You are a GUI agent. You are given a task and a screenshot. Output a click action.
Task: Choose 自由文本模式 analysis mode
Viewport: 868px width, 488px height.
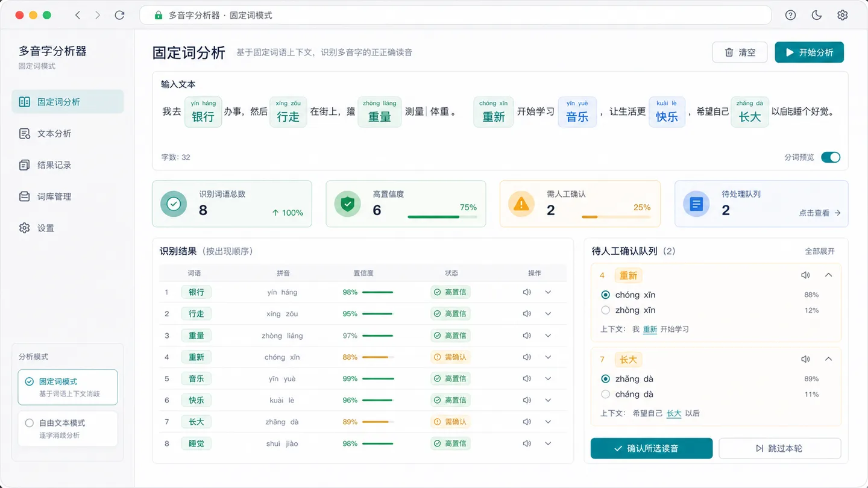click(68, 428)
